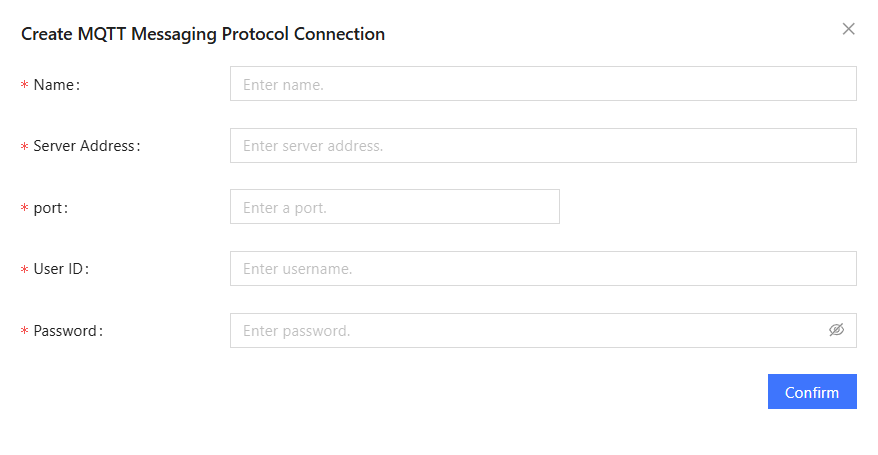The height and width of the screenshot is (455, 878).
Task: Click the dialog title text
Action: (203, 34)
